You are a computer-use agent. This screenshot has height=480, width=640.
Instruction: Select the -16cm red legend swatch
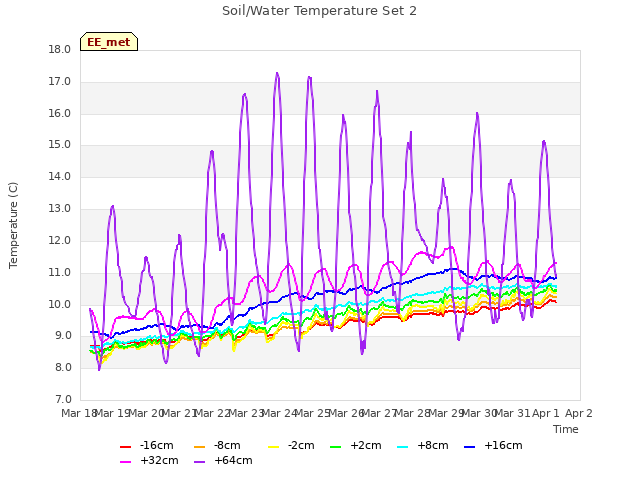pos(125,447)
